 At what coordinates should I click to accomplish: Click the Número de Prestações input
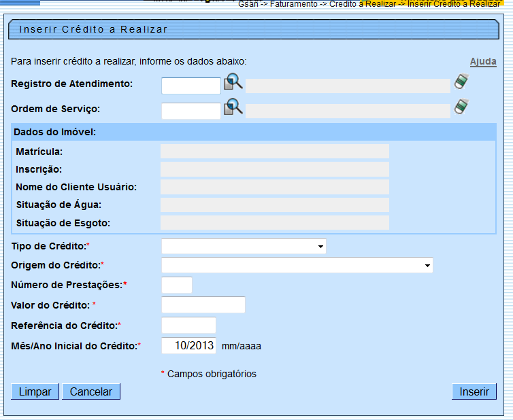177,285
